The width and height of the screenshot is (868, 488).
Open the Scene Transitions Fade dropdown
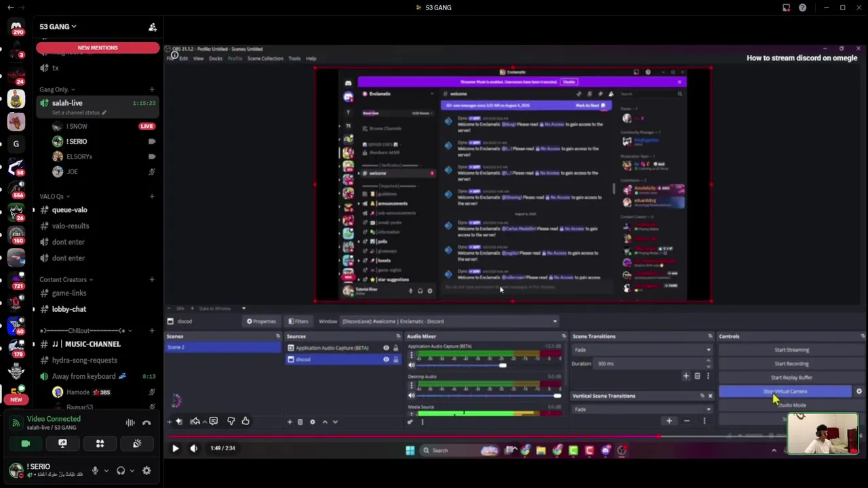click(642, 350)
